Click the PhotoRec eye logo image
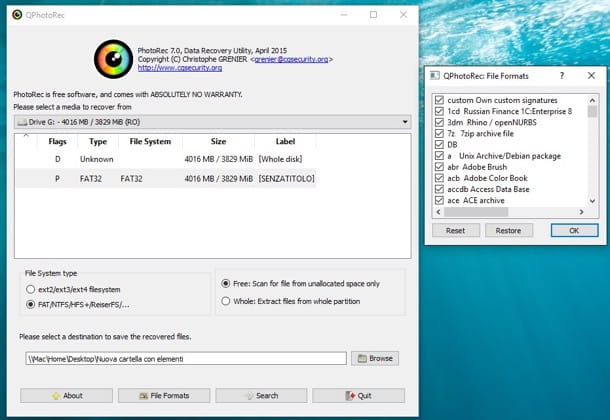This screenshot has height=420, width=610. (113, 59)
